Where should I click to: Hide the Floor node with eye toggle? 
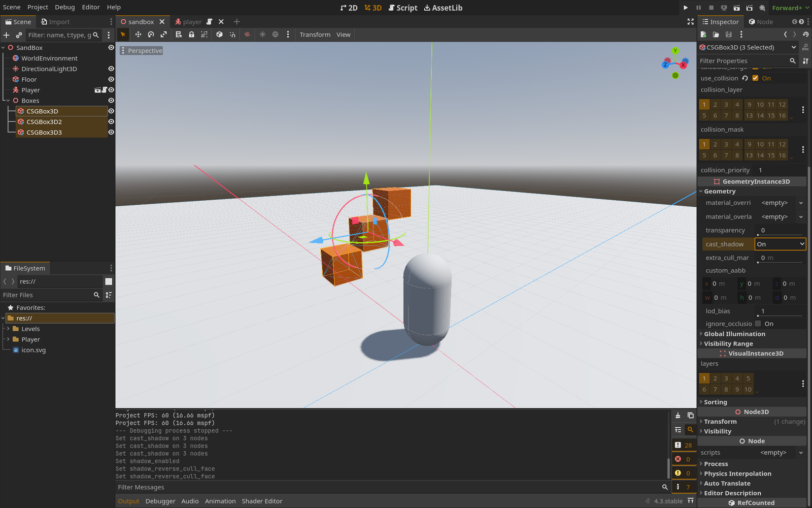pos(111,79)
